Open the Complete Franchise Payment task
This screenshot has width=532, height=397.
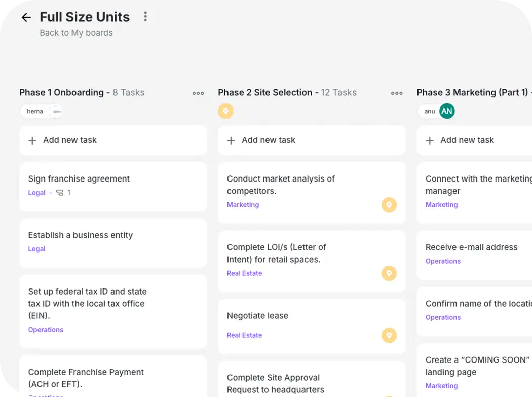[x=113, y=376]
